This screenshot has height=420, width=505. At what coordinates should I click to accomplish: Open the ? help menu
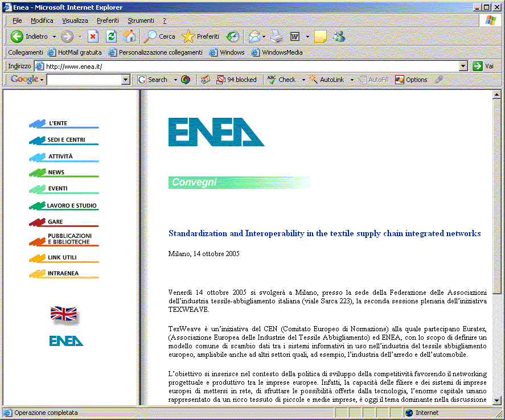165,20
